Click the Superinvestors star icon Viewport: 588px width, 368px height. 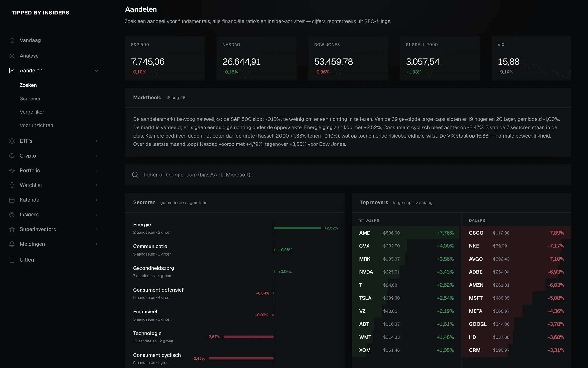click(x=12, y=230)
